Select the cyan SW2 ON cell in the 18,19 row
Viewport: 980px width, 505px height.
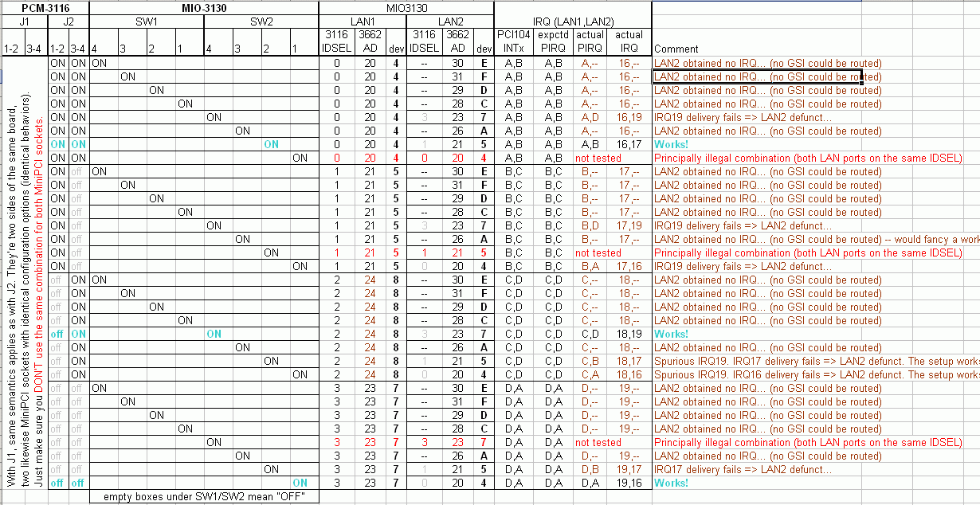(x=214, y=334)
